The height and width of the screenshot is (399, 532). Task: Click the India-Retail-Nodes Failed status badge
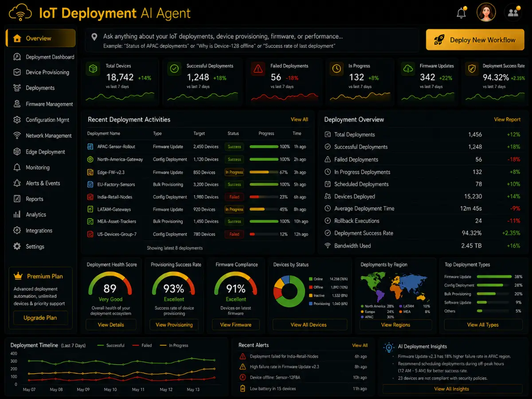tap(235, 197)
